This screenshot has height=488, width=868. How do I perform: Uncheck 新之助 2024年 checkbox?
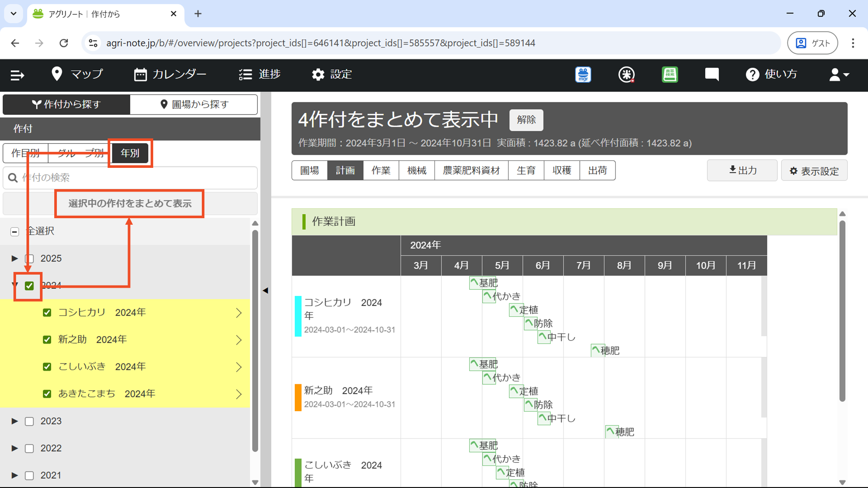(47, 340)
